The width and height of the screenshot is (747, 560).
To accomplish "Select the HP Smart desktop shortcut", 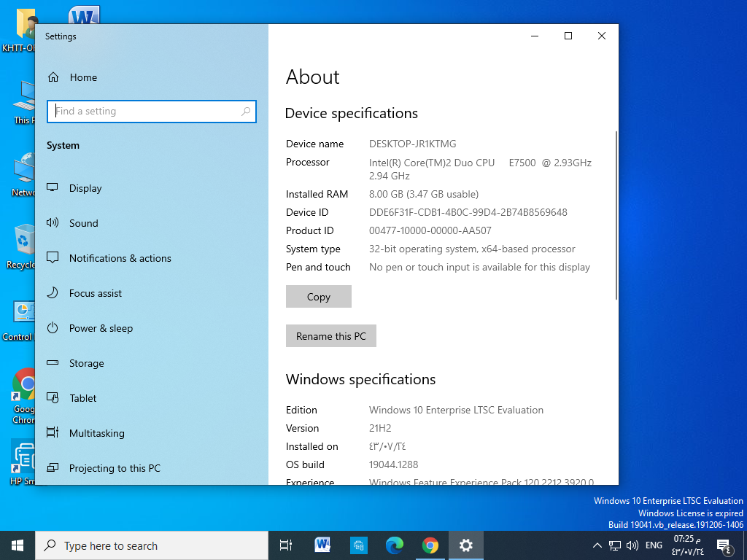I will [x=23, y=462].
